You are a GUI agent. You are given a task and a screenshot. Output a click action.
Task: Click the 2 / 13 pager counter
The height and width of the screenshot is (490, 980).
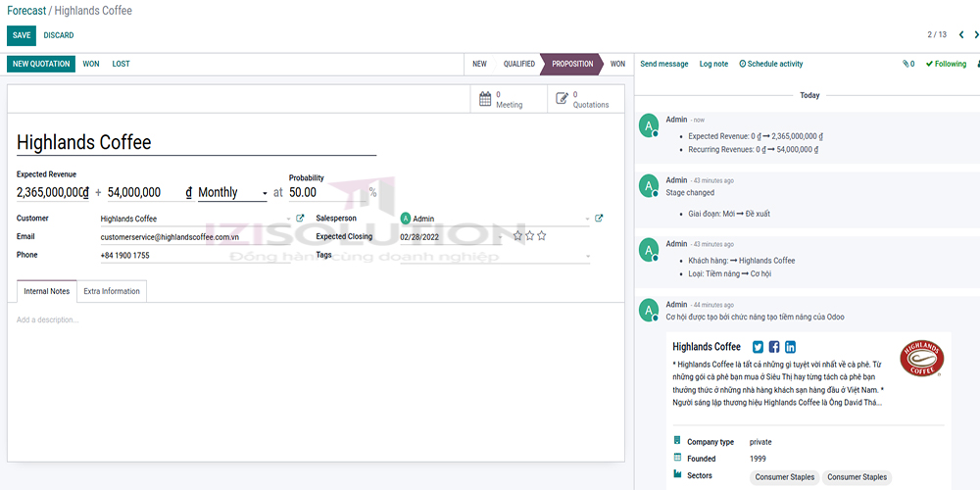pos(937,35)
